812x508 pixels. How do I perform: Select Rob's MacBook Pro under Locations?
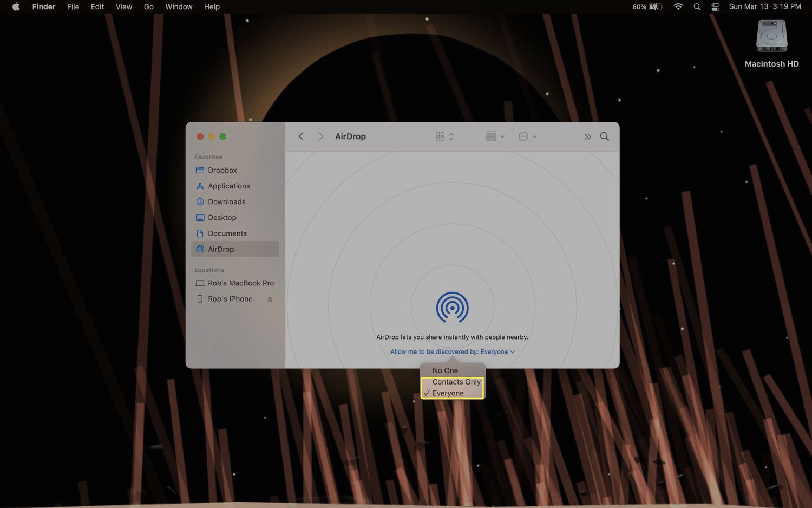pos(240,283)
